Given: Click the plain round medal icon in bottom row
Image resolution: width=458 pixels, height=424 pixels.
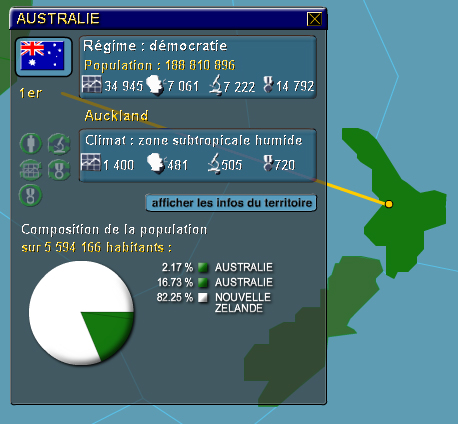Looking at the screenshot, I should click(31, 195).
